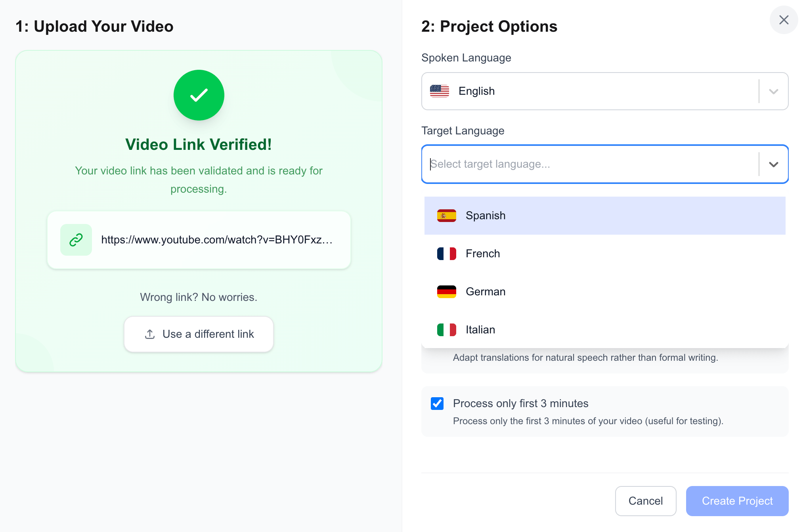The width and height of the screenshot is (805, 532).
Task: Click the Spanish flag icon
Action: (446, 215)
